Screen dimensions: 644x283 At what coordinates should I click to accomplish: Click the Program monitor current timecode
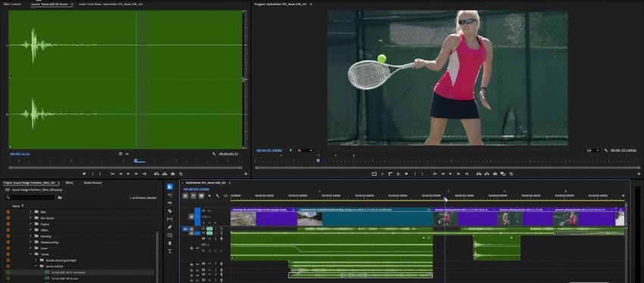coord(269,151)
